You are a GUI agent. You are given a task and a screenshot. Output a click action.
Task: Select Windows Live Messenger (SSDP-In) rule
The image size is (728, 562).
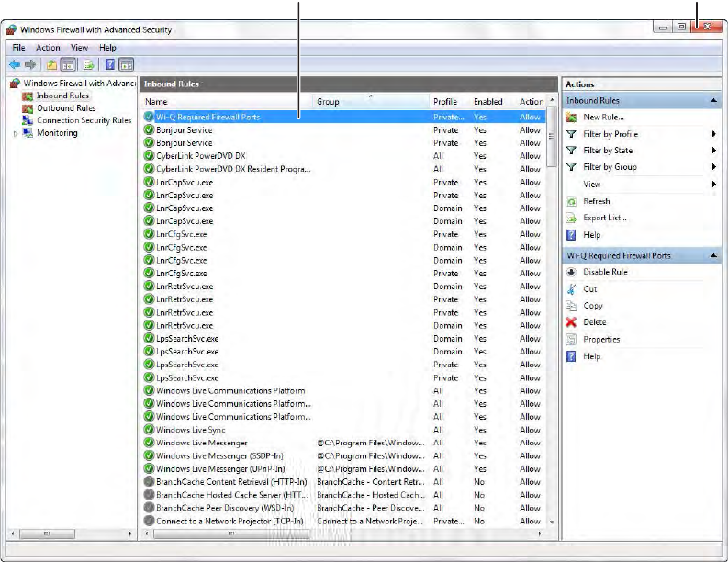coord(343,456)
